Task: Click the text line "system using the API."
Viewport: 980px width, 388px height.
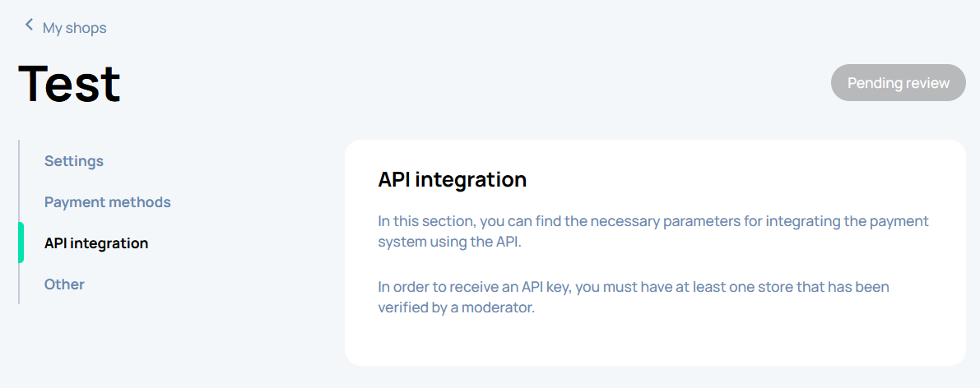Action: pos(450,242)
